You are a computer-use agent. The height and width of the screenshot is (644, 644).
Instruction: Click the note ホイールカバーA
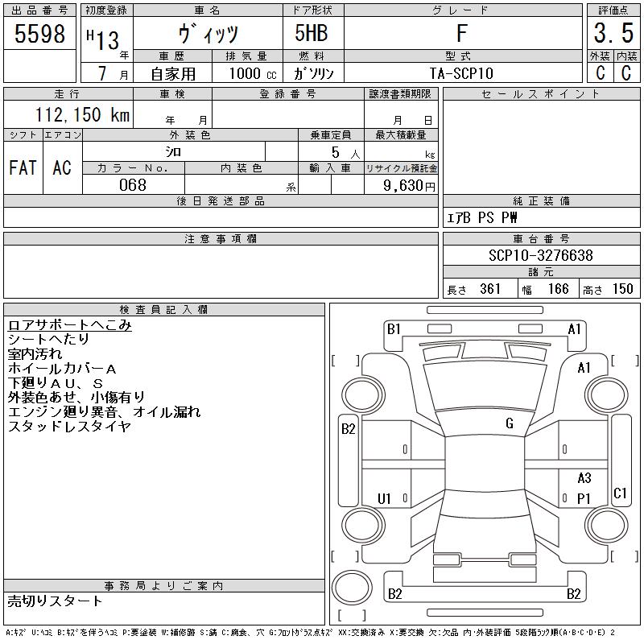[62, 369]
